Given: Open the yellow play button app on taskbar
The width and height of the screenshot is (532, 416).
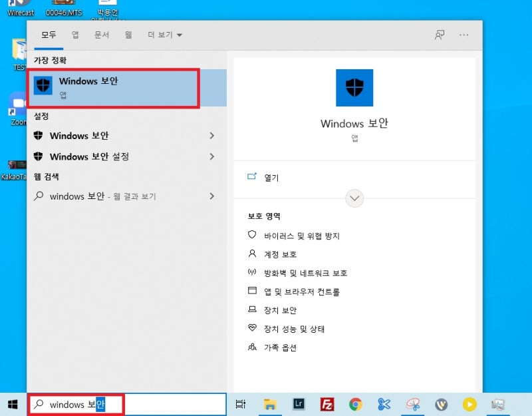Looking at the screenshot, I should tap(469, 404).
